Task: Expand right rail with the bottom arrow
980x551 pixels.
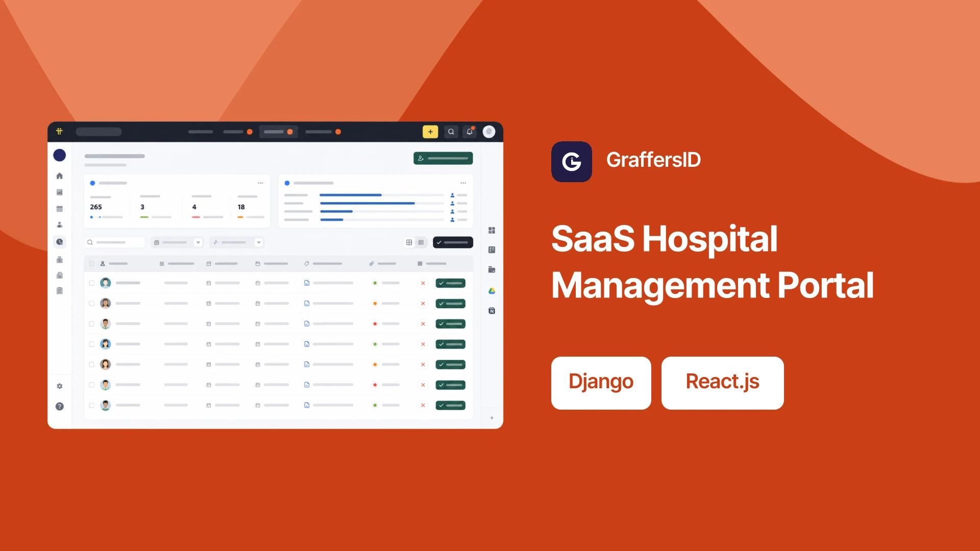Action: pos(492,418)
